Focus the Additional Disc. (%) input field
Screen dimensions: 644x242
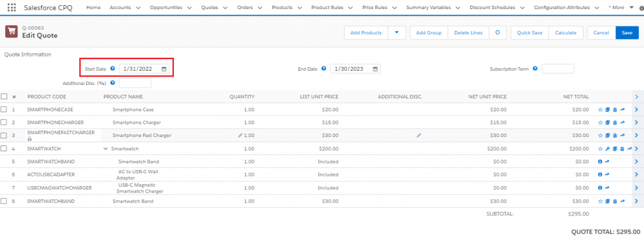[135, 83]
